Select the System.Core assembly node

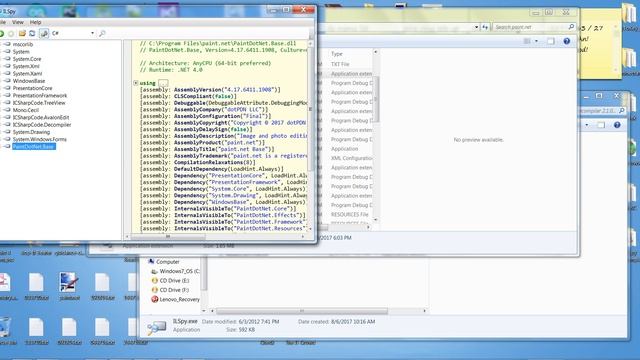point(27,59)
